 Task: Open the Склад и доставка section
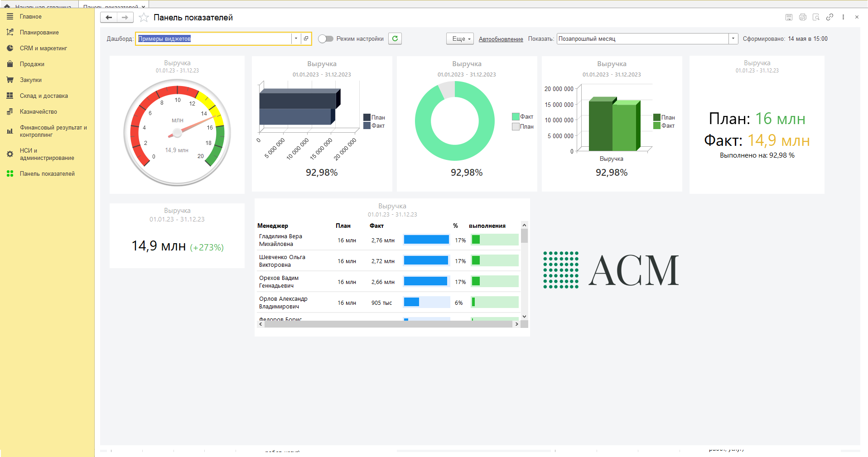43,96
